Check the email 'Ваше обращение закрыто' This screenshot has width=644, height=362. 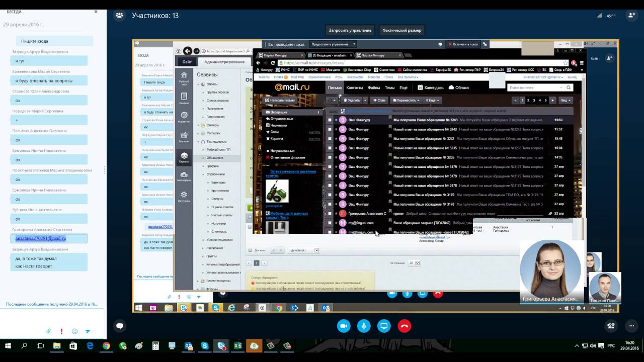pos(330,223)
